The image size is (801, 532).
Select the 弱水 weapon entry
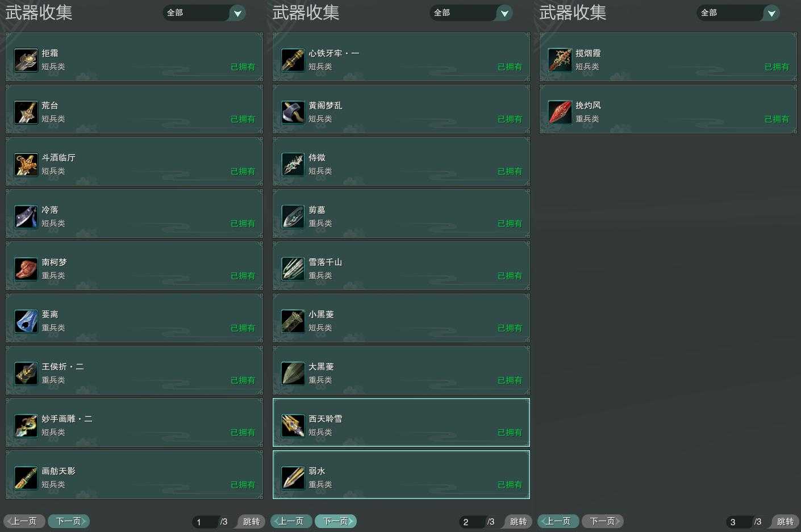[401, 475]
